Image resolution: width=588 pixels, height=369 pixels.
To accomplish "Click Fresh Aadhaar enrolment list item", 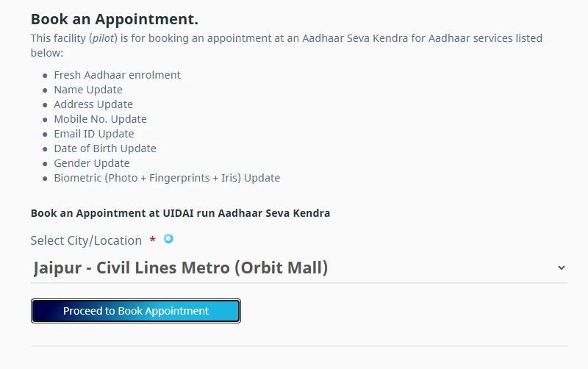I will [x=117, y=75].
